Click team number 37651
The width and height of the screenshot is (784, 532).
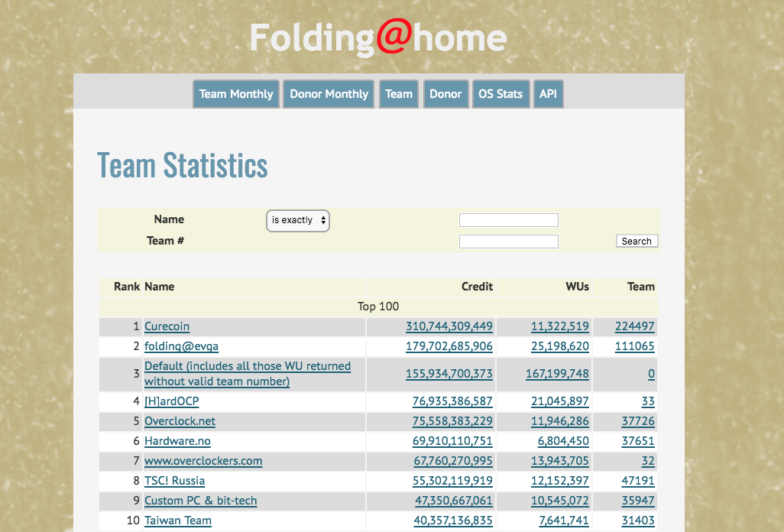(638, 442)
